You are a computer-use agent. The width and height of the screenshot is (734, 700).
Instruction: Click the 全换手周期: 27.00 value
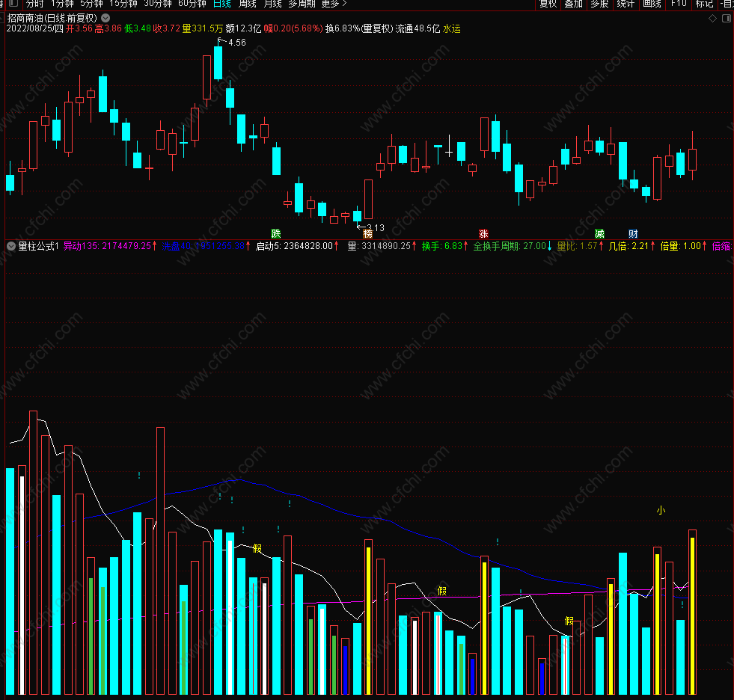tap(510, 245)
